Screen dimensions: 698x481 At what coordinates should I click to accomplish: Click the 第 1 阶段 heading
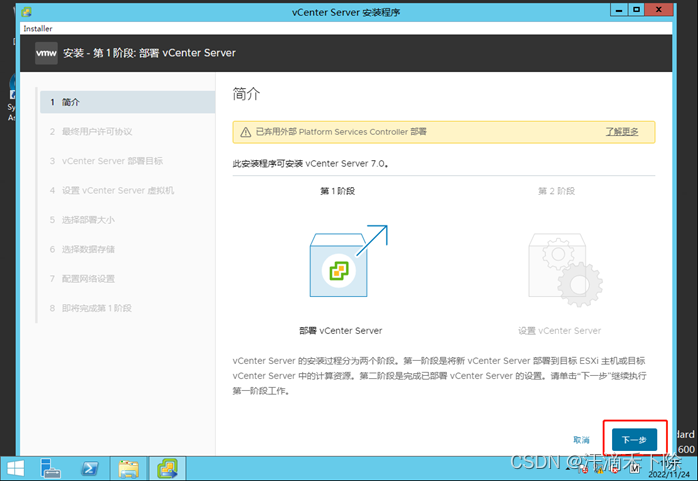[337, 191]
